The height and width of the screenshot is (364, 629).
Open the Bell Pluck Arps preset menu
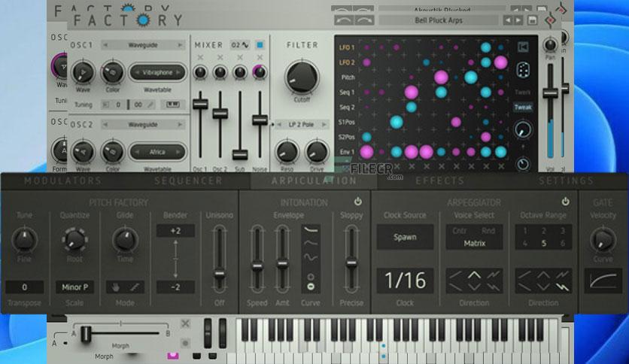click(x=439, y=20)
